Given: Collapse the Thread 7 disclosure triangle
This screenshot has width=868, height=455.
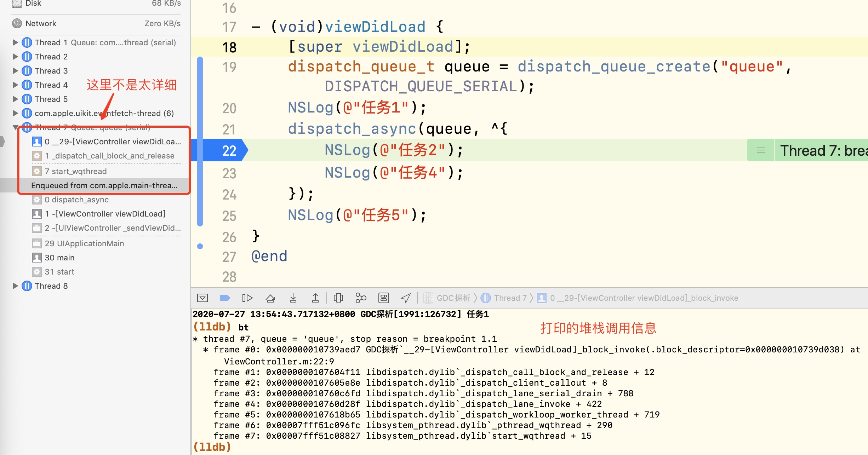Looking at the screenshot, I should pos(15,127).
